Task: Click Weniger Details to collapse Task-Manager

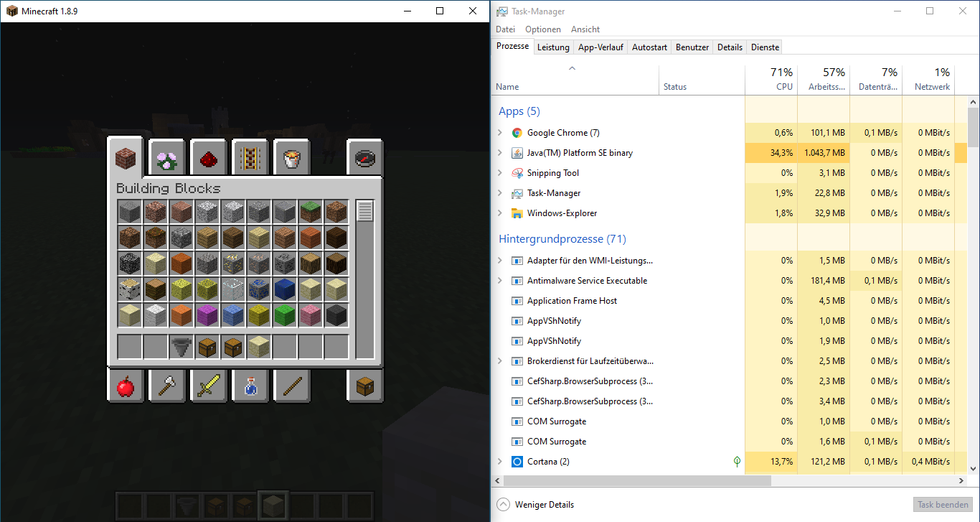Action: click(535, 505)
